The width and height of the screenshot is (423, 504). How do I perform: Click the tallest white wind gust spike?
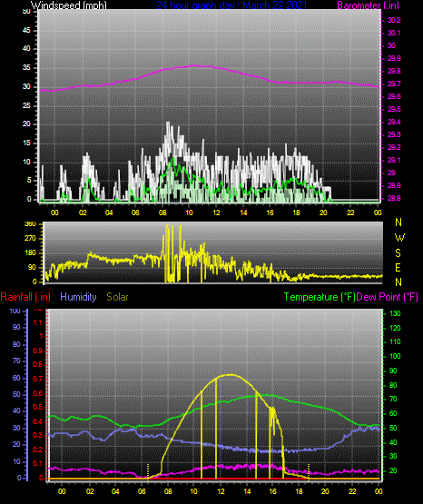point(168,123)
